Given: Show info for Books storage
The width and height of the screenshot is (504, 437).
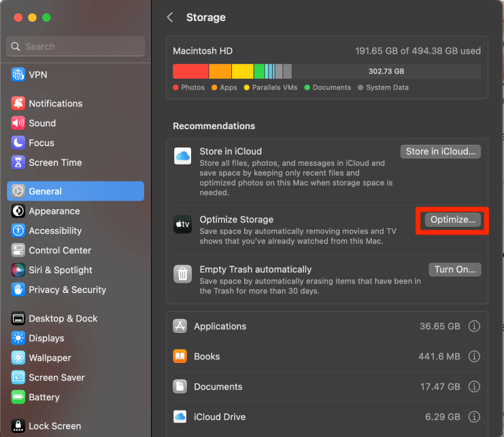Looking at the screenshot, I should click(475, 356).
